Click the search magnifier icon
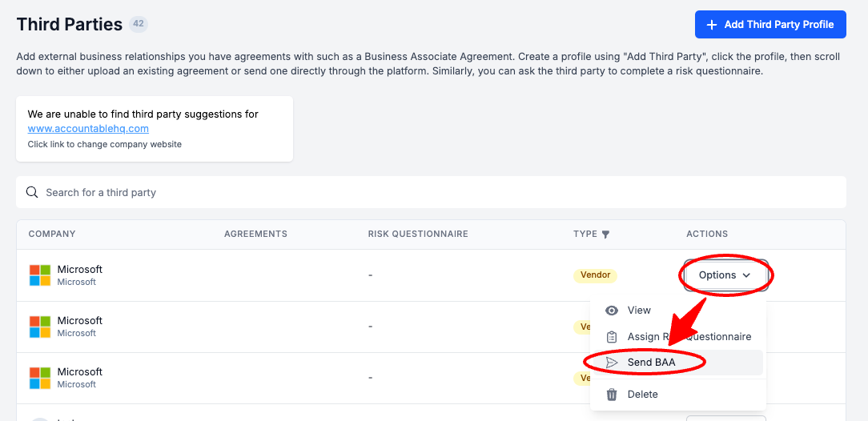Screen dimensions: 868x421 tap(33, 193)
